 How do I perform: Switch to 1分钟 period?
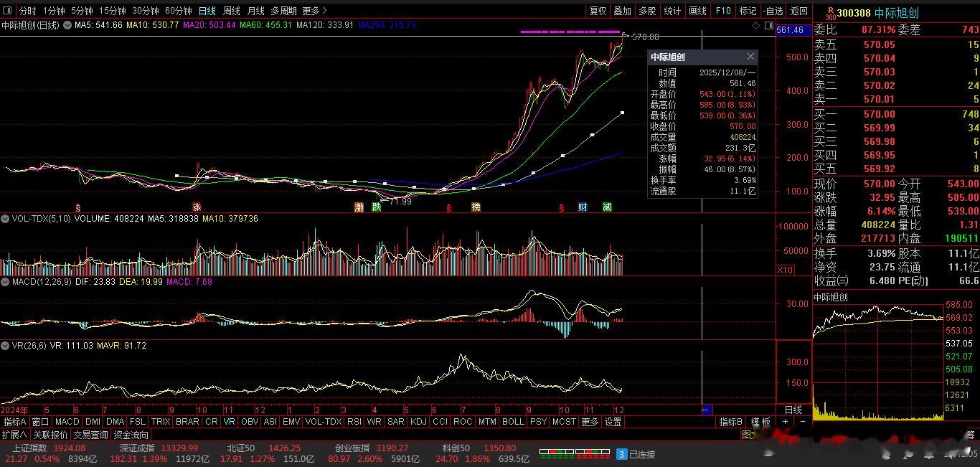point(54,11)
